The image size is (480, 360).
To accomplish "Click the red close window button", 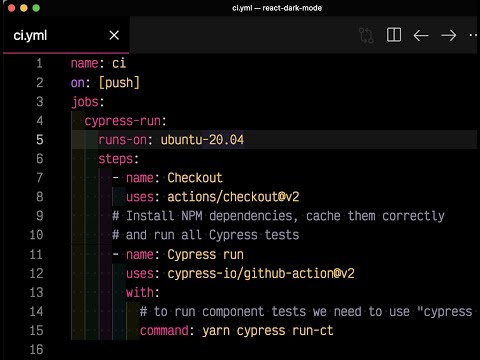I will pos(11,8).
